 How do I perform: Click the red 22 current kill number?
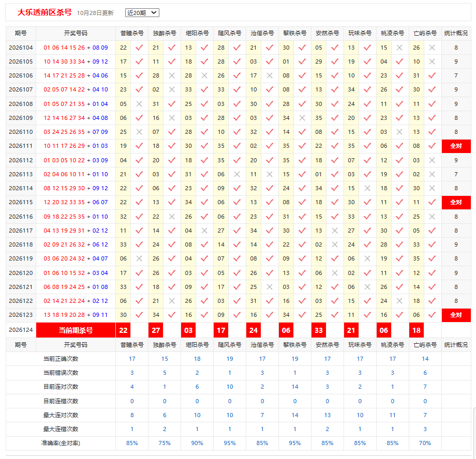[123, 330]
